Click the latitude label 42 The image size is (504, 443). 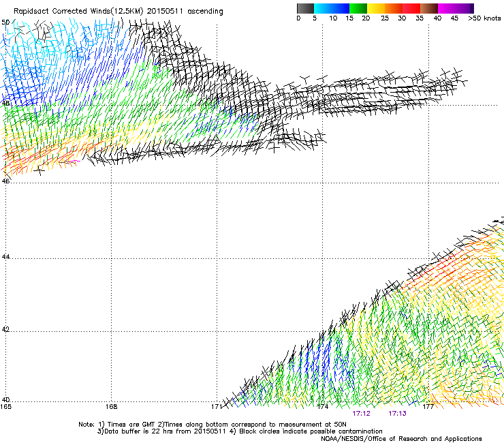[x=5, y=329]
